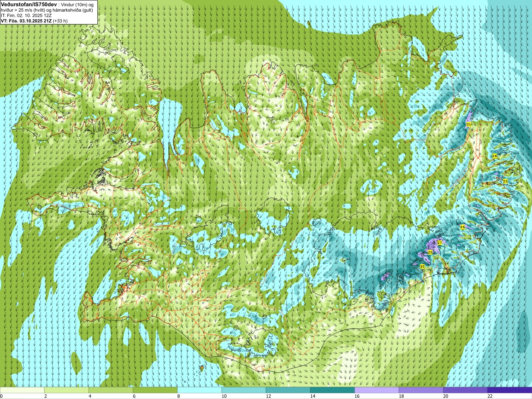532x399 pixels.
Task: Click the 'IT: Fim. 02. 10. 2025 12Z' line
Action: pos(26,15)
